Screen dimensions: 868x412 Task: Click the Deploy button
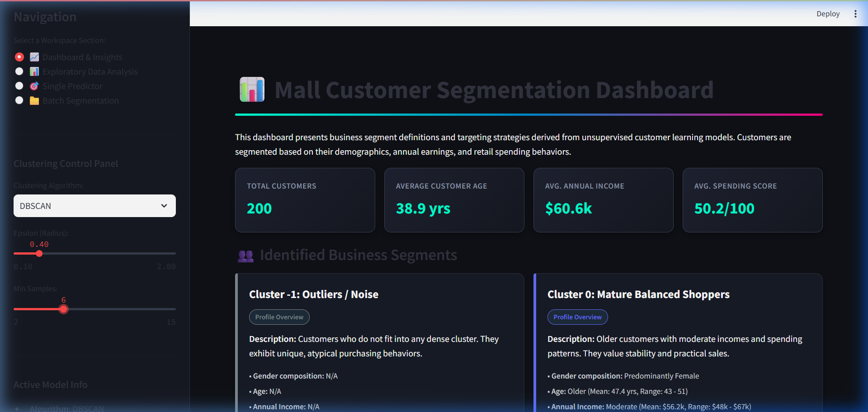(x=828, y=14)
